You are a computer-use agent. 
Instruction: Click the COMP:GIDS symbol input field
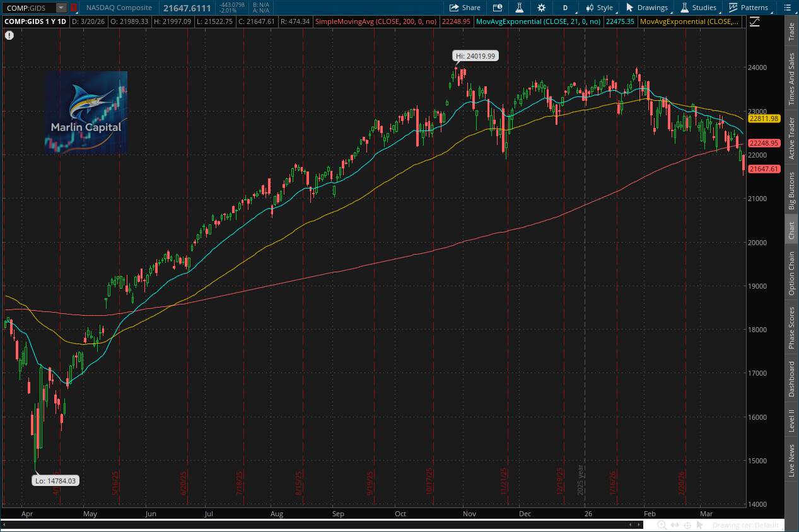pyautogui.click(x=28, y=8)
